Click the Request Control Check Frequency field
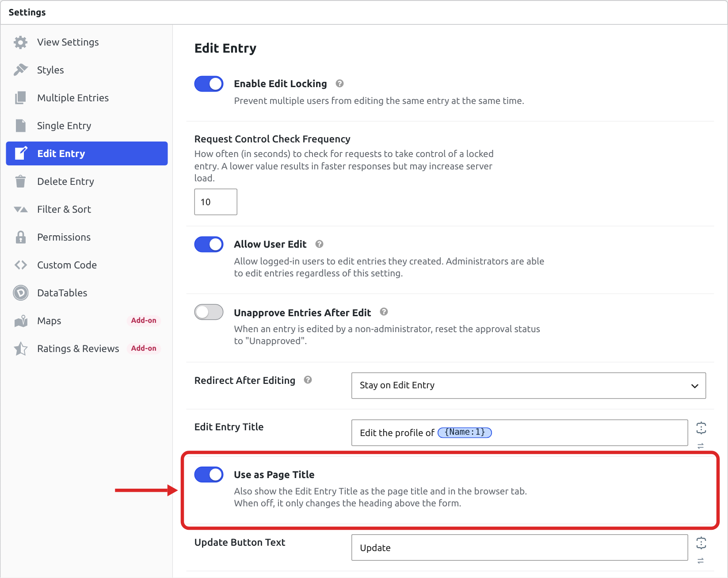 click(x=216, y=202)
